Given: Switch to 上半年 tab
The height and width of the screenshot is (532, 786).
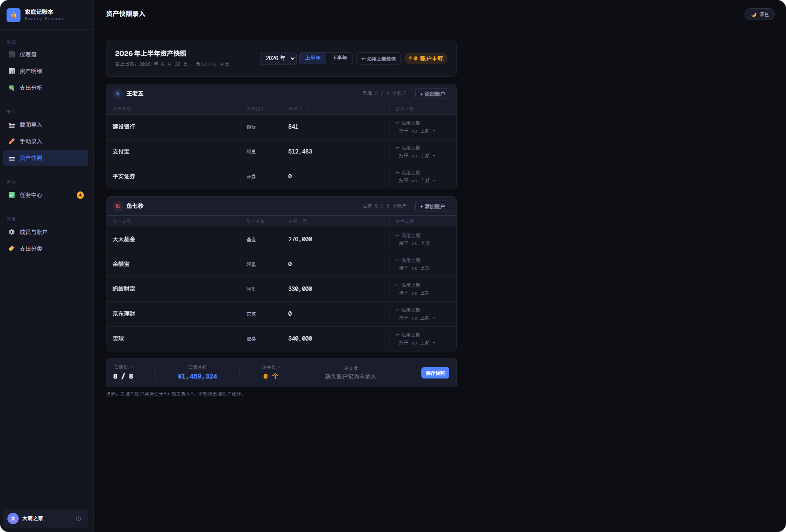Looking at the screenshot, I should [x=313, y=58].
